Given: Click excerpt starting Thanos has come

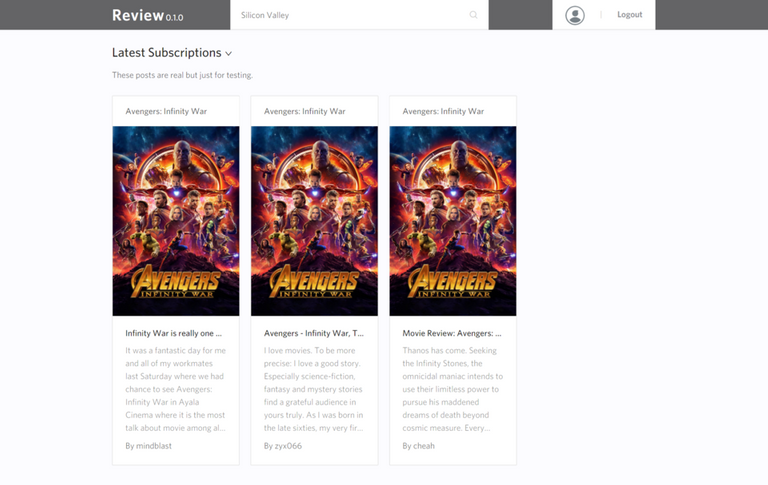Looking at the screenshot, I should pos(453,389).
